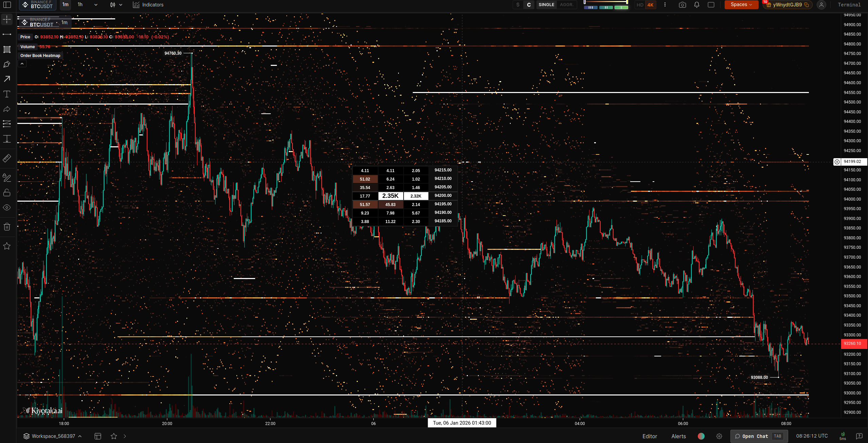
Task: Adjust the heatmap intensity gradient slider
Action: click(606, 2)
